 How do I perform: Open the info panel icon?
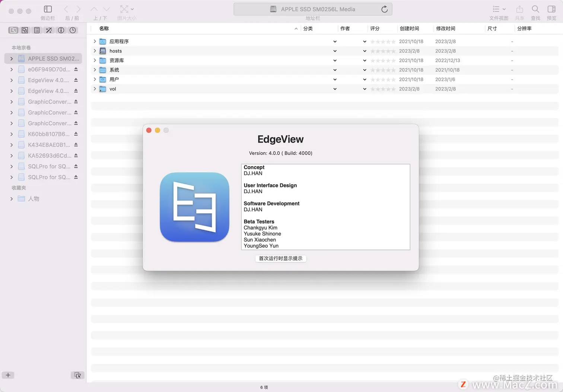61,30
